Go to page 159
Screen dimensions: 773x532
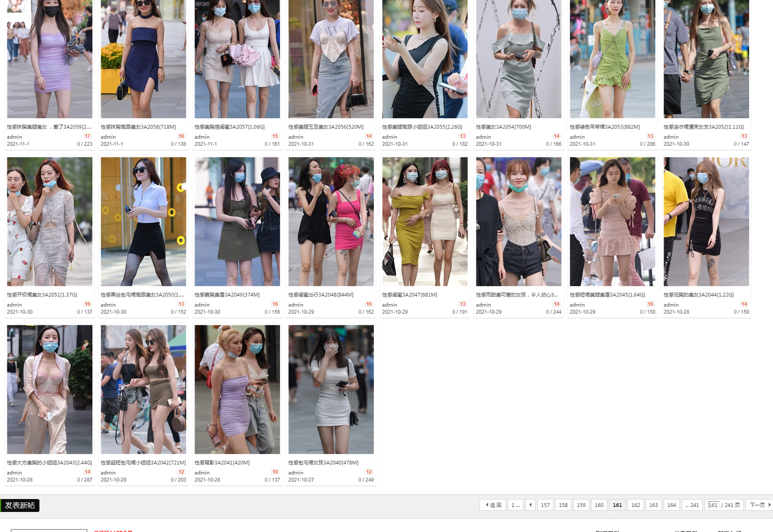581,505
